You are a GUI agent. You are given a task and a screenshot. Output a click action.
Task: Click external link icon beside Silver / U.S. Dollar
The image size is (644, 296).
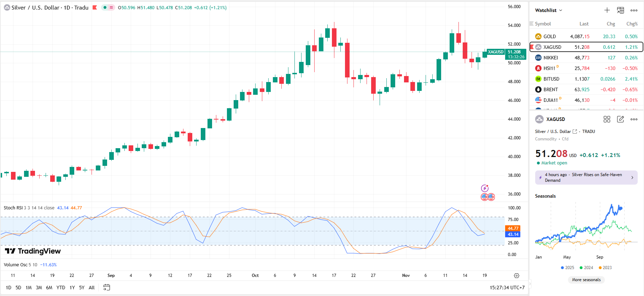tap(575, 132)
